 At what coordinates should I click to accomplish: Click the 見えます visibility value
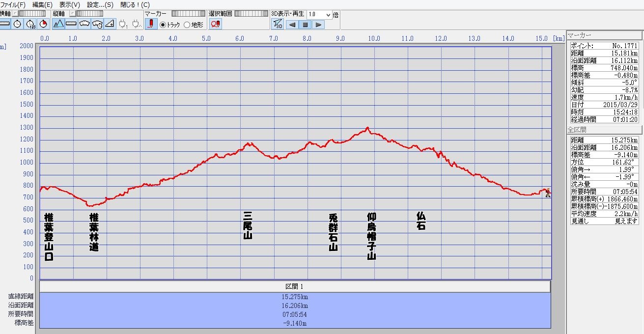click(625, 221)
